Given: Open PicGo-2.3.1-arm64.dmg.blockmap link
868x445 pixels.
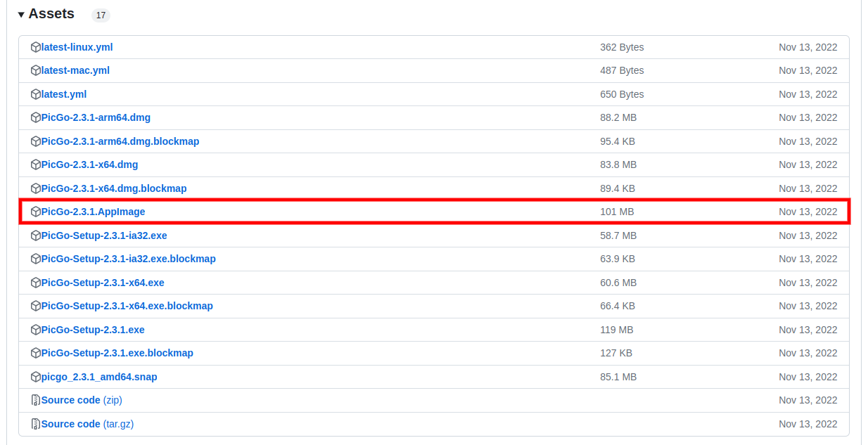Looking at the screenshot, I should point(120,141).
